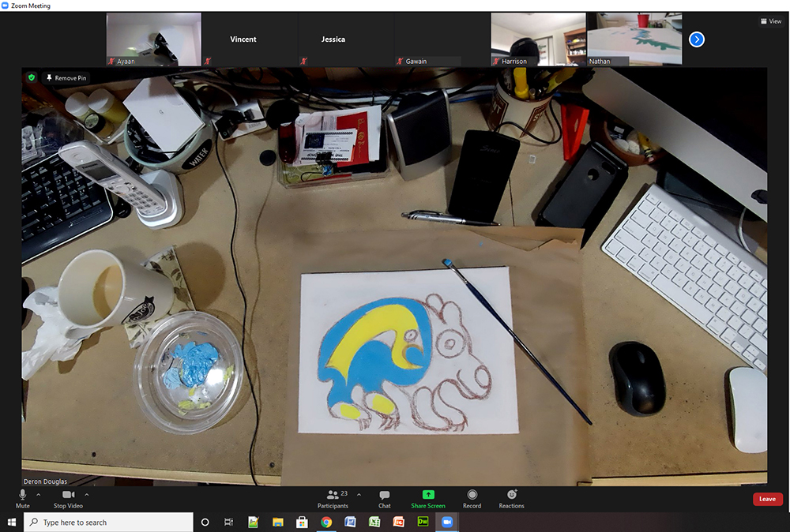The height and width of the screenshot is (532, 790).
Task: Expand audio options next to Mute
Action: [x=39, y=495]
